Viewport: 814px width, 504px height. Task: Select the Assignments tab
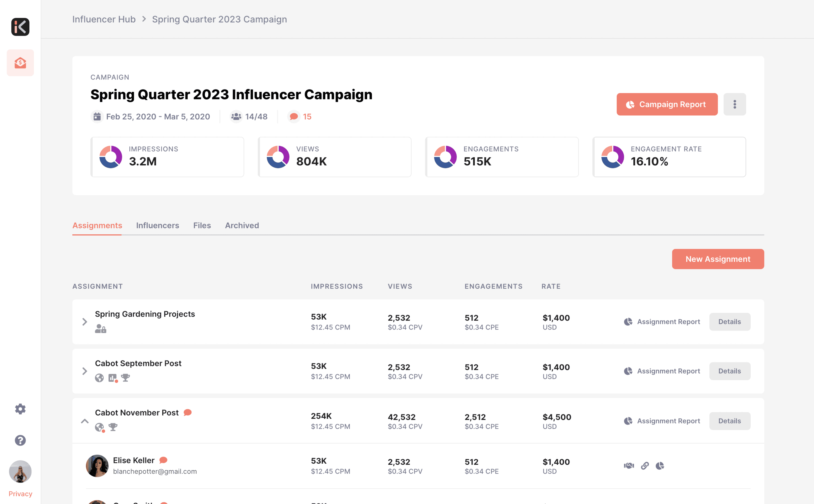(97, 226)
